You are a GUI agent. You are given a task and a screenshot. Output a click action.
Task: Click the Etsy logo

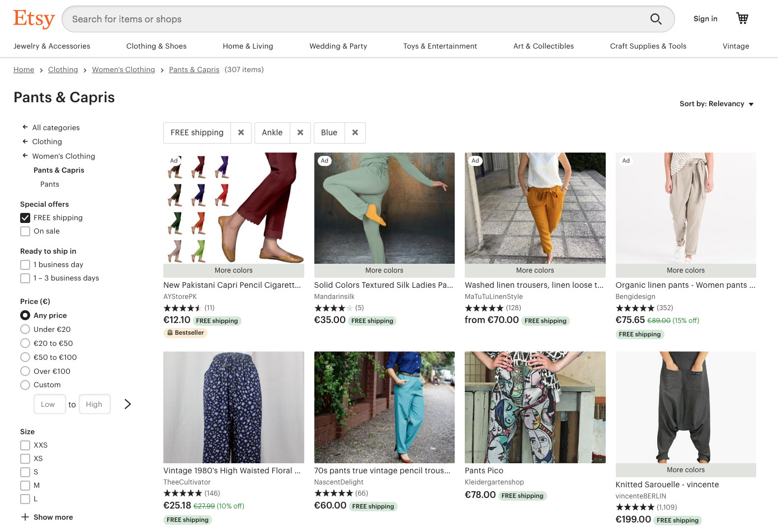click(34, 18)
